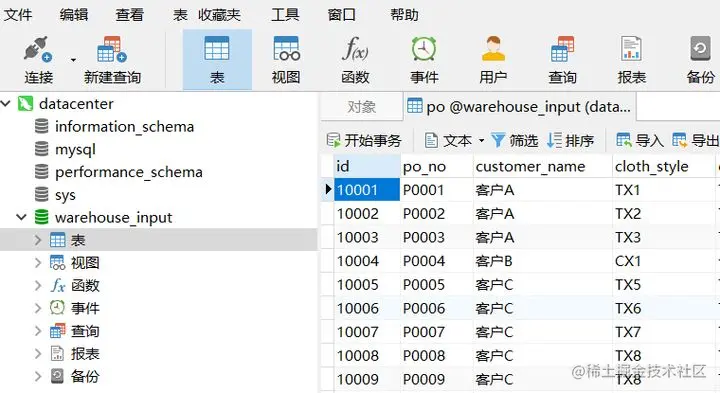Switch to the Objects (对象) tab
This screenshot has height=393, width=720.
[x=361, y=107]
